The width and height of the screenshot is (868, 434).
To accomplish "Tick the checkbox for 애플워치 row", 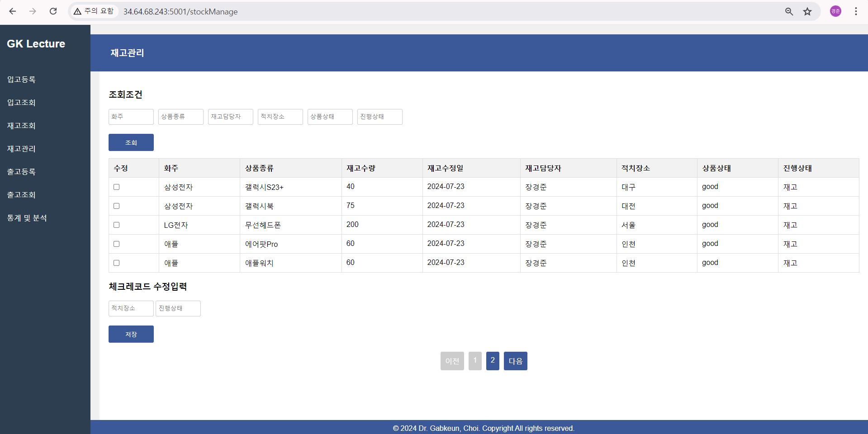I will 116,263.
